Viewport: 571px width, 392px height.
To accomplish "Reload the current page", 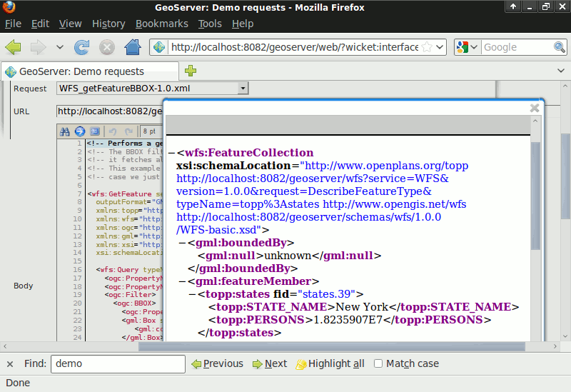I will point(81,47).
